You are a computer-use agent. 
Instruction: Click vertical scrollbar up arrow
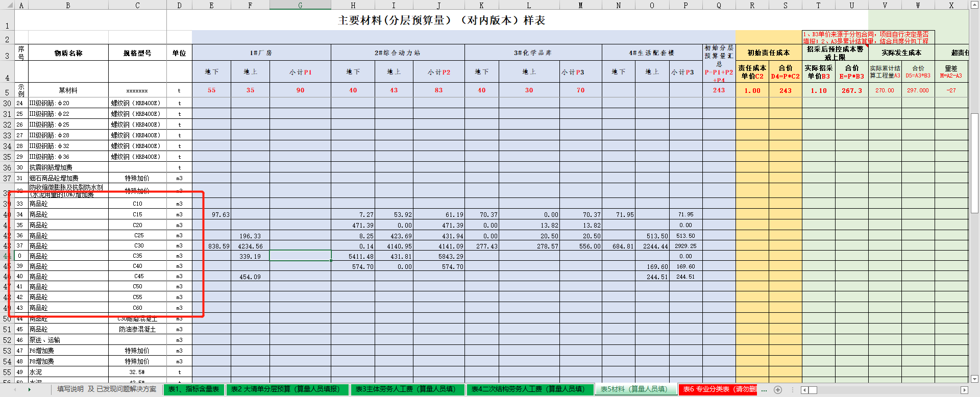(x=974, y=6)
